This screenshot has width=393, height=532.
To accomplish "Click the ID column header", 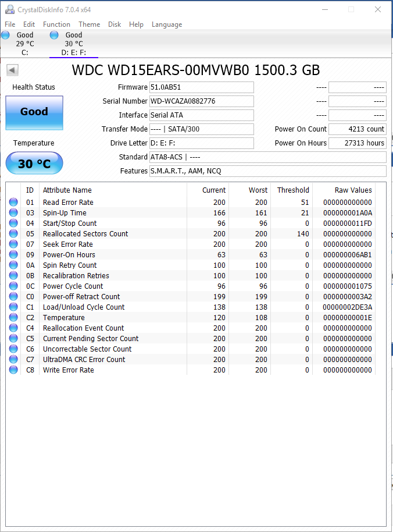I will pyautogui.click(x=30, y=190).
